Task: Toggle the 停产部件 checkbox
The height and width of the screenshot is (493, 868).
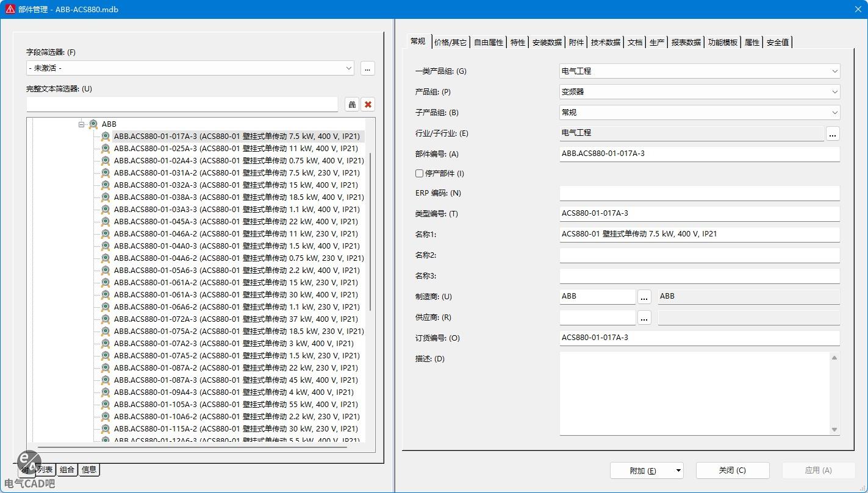Action: [419, 174]
